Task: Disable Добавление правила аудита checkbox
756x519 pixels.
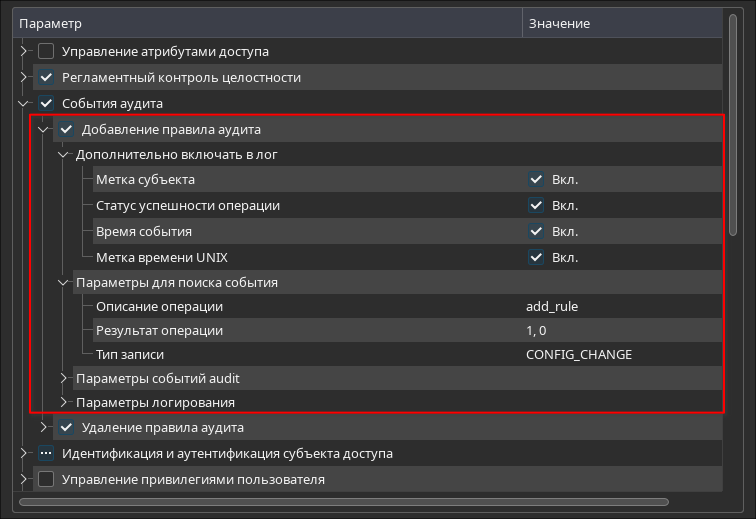Action: (x=66, y=129)
